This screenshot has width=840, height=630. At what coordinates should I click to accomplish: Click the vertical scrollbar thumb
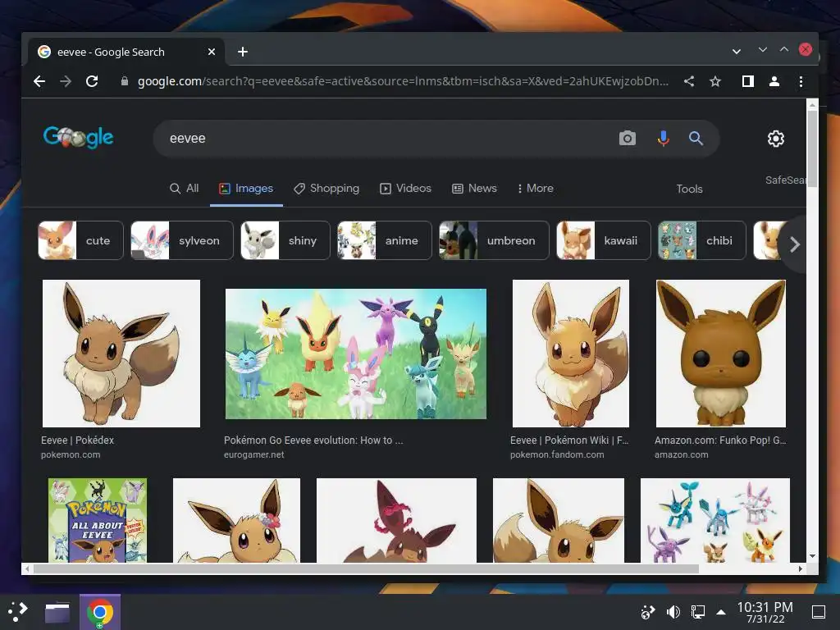pyautogui.click(x=812, y=148)
